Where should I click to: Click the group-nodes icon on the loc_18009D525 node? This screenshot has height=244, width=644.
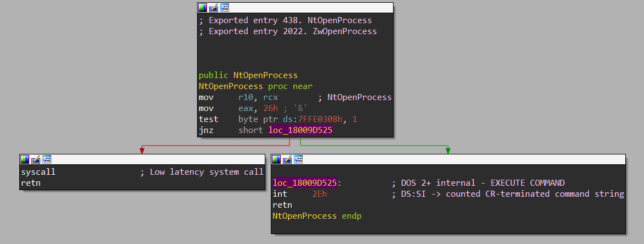pyautogui.click(x=298, y=159)
